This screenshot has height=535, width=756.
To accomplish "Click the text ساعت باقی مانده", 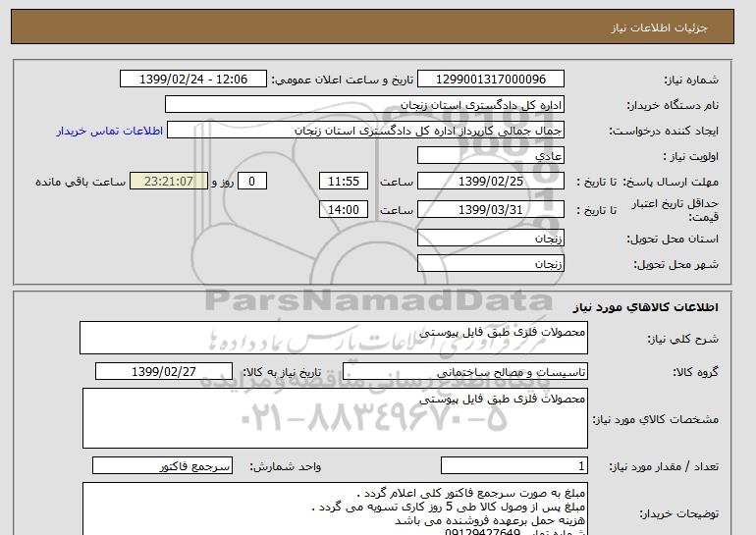I will click(x=81, y=182).
